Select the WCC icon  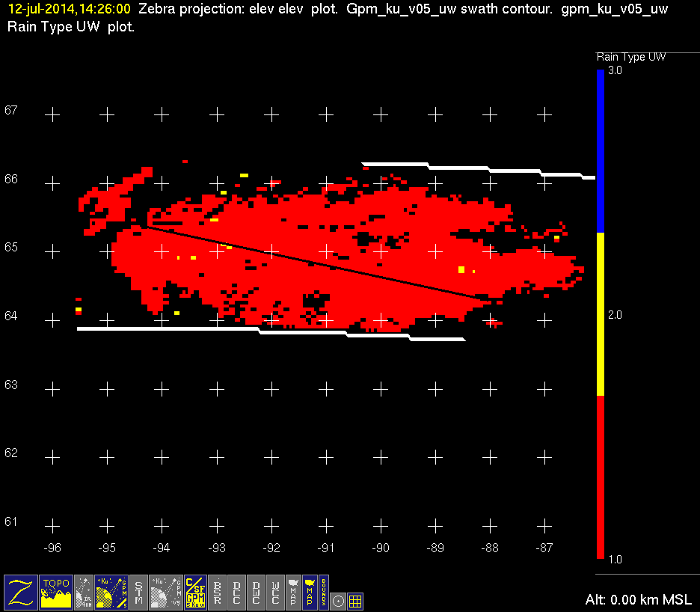pos(275,592)
